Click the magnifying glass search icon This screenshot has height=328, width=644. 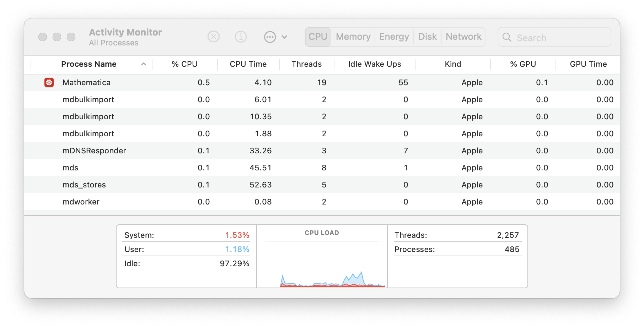(x=507, y=37)
